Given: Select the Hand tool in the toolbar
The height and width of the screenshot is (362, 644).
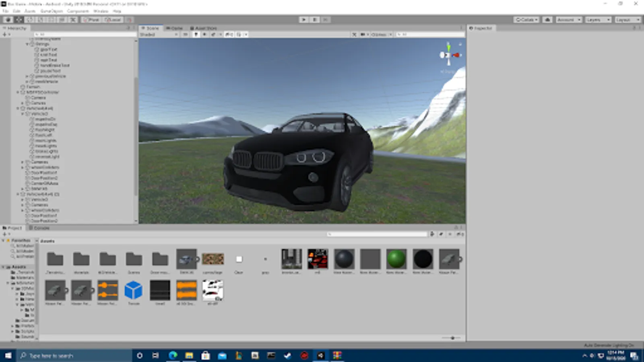Looking at the screenshot, I should pyautogui.click(x=8, y=20).
